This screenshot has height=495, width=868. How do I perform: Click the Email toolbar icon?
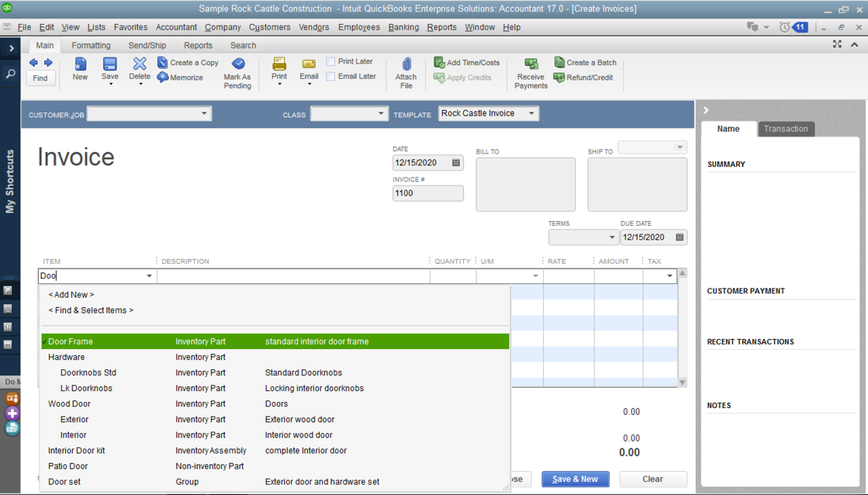(x=309, y=64)
